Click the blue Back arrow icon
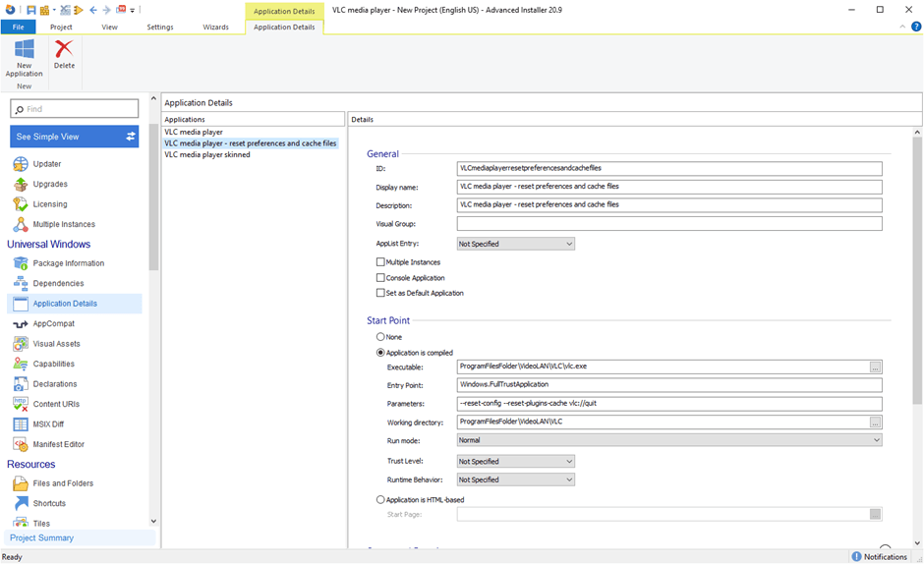The image size is (924, 564). (93, 10)
